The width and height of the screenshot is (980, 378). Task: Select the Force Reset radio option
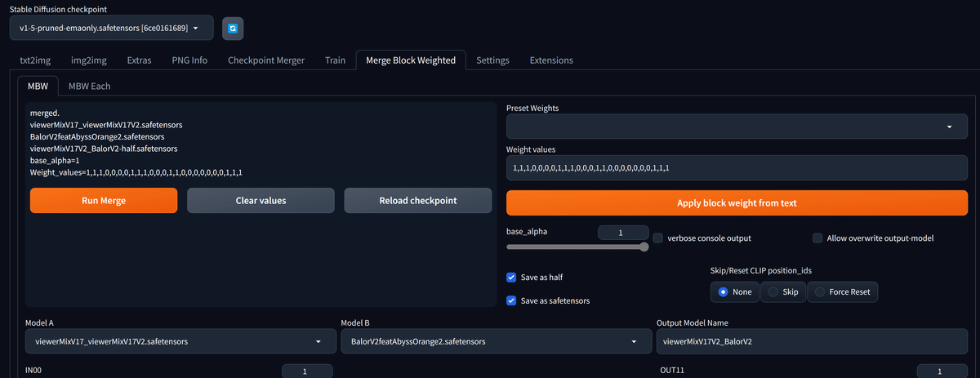842,292
